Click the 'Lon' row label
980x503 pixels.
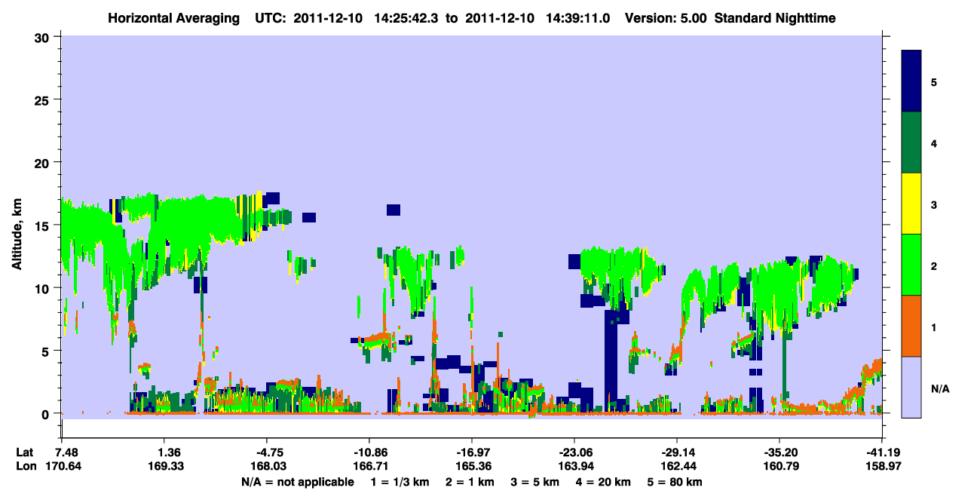26,466
